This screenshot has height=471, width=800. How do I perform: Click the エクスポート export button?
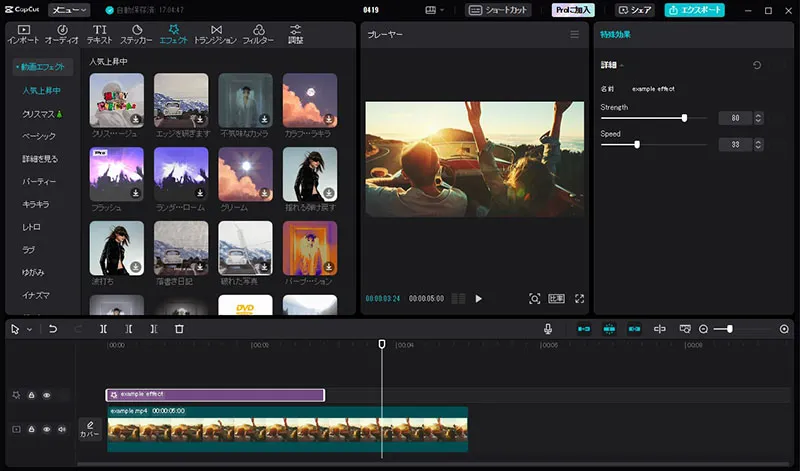[x=695, y=10]
